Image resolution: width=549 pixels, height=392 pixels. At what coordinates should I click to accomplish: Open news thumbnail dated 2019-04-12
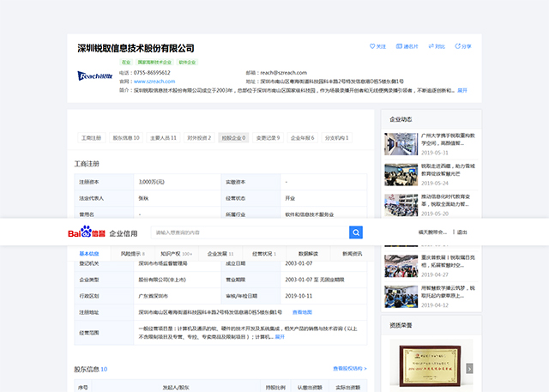401,297
